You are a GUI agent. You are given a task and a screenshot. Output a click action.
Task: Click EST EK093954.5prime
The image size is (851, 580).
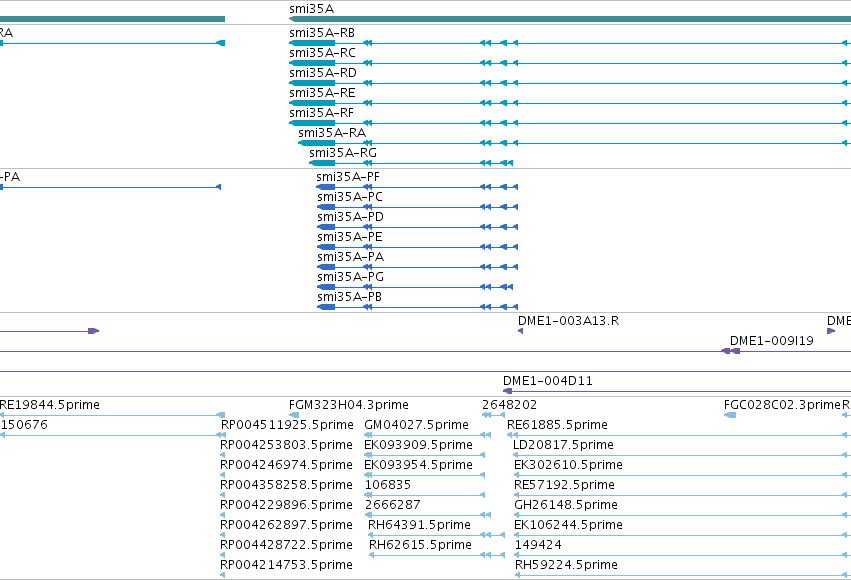click(418, 465)
